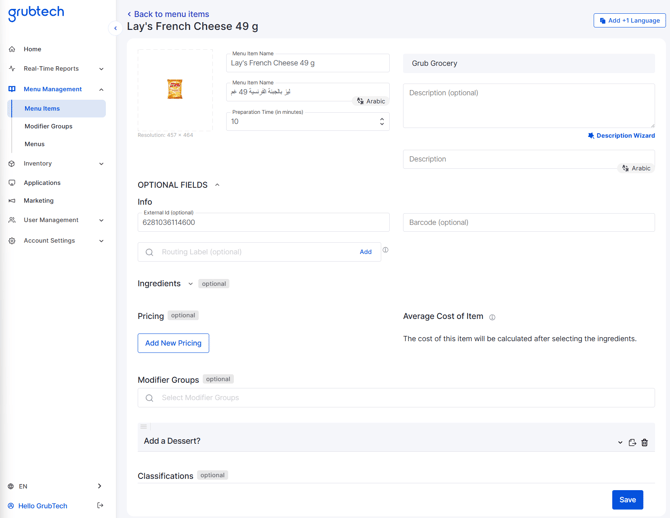Open the EN language selector arrow
The width and height of the screenshot is (670, 518).
(99, 486)
